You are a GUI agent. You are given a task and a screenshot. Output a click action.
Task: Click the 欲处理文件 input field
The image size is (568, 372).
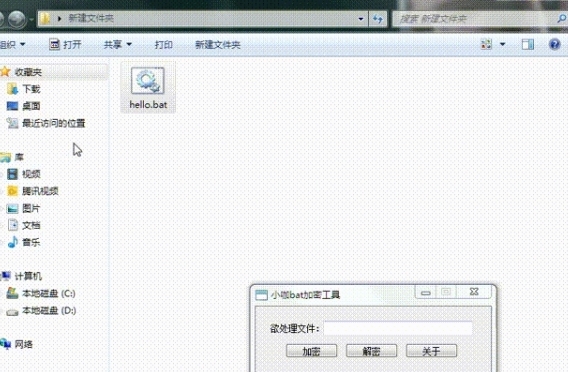398,328
